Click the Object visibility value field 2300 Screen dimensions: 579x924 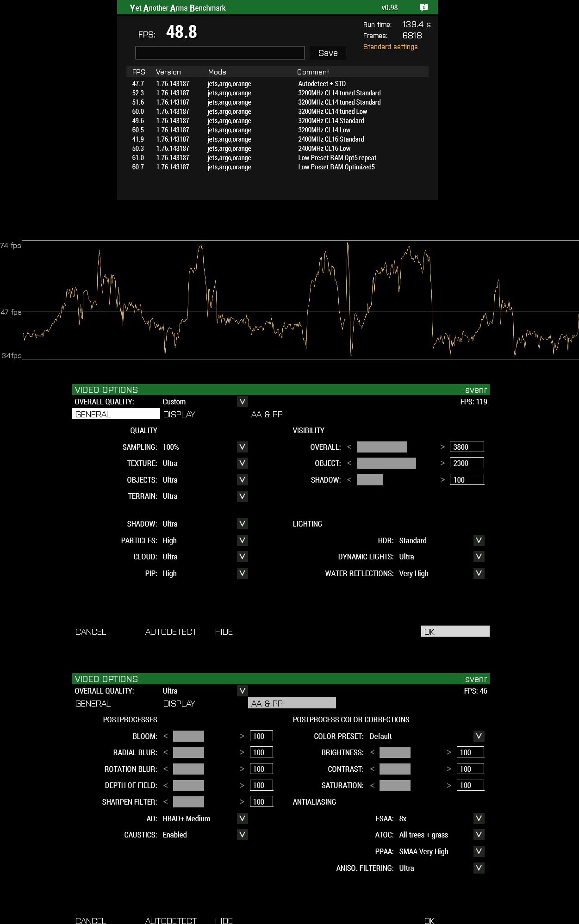[x=467, y=463]
